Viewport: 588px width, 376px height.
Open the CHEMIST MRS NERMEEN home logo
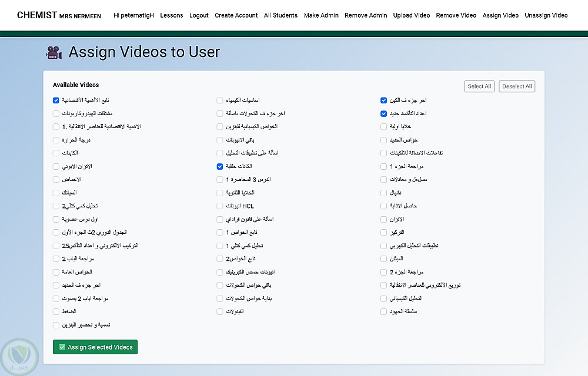coord(59,15)
